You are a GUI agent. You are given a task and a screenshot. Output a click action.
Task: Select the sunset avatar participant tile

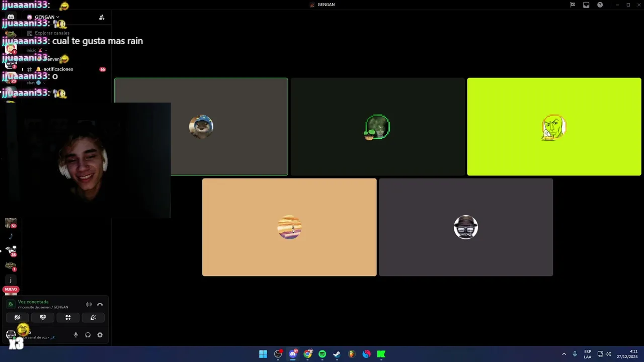coord(289,227)
